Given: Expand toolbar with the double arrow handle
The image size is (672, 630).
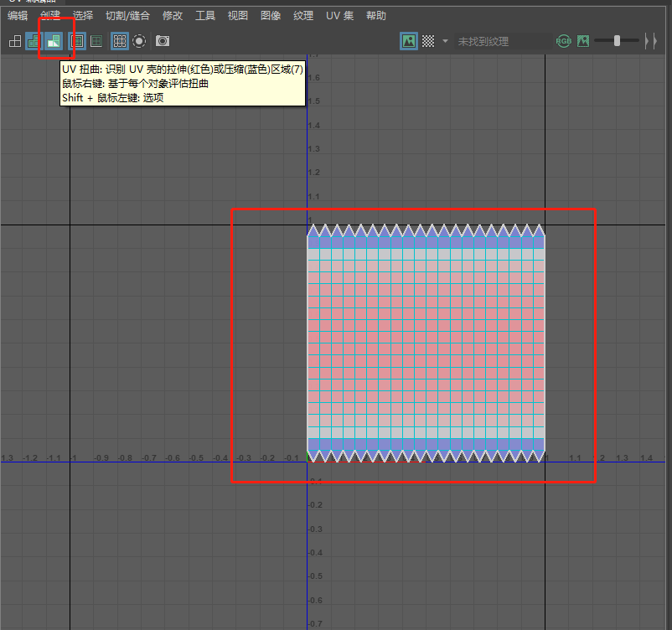Looking at the screenshot, I should 650,41.
